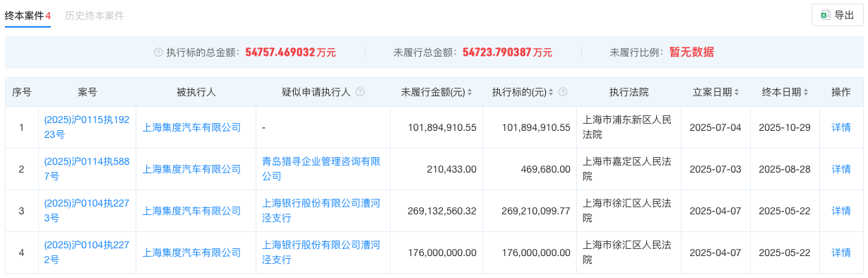This screenshot has width=868, height=278.
Task: Click the 导出 button
Action: coord(837,15)
